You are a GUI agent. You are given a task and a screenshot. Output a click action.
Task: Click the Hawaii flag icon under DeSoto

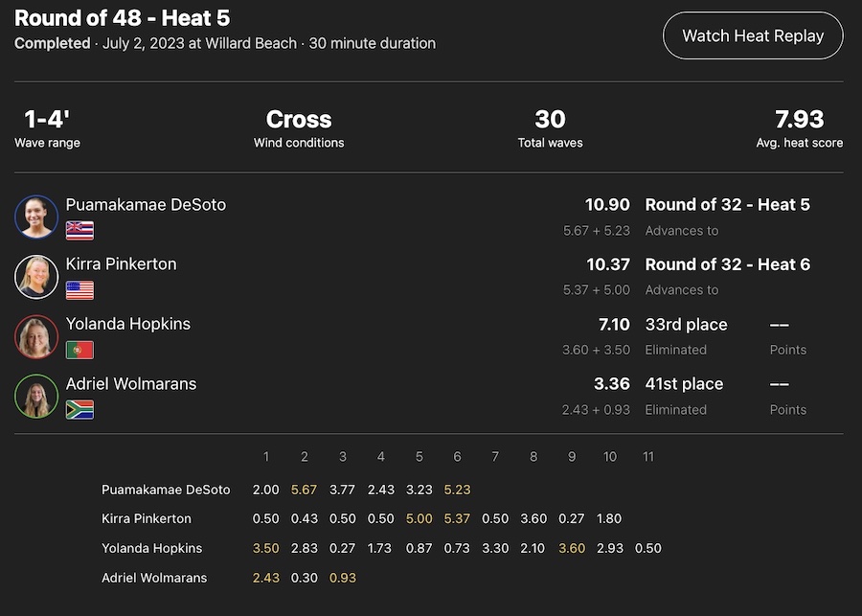(79, 231)
